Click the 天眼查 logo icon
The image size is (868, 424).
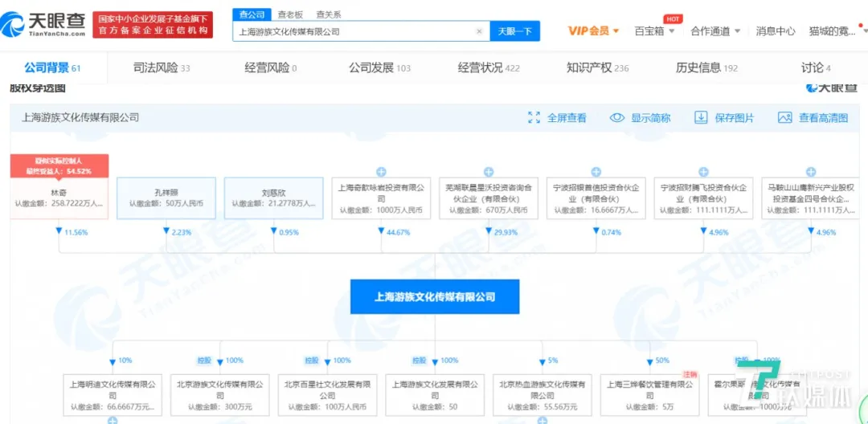pos(17,25)
